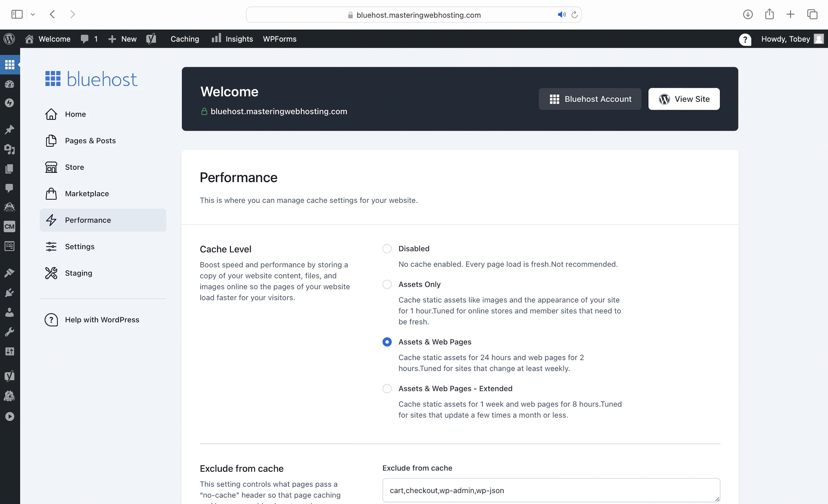Click Safari's downloads icon
Image resolution: width=828 pixels, height=504 pixels.
[x=747, y=14]
